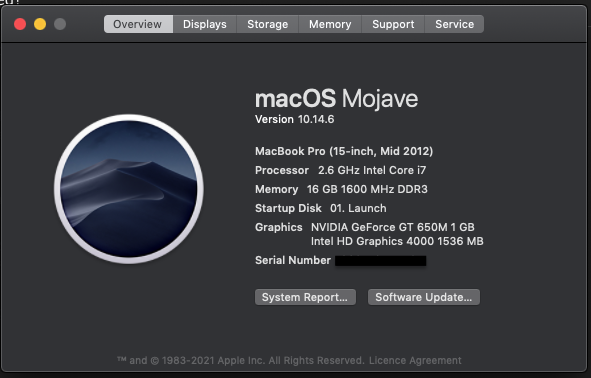Click the Version 10.14.6 text
The width and height of the screenshot is (591, 378).
click(294, 119)
